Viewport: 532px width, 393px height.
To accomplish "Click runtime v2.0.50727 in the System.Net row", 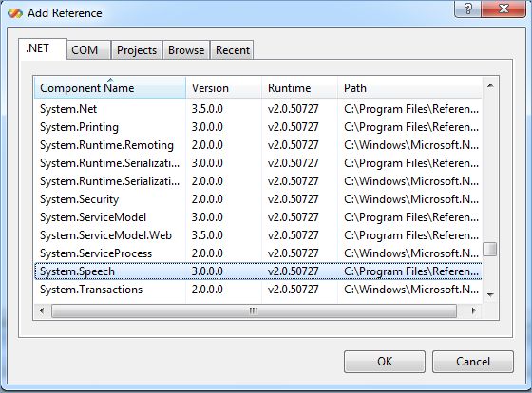I will click(x=294, y=109).
